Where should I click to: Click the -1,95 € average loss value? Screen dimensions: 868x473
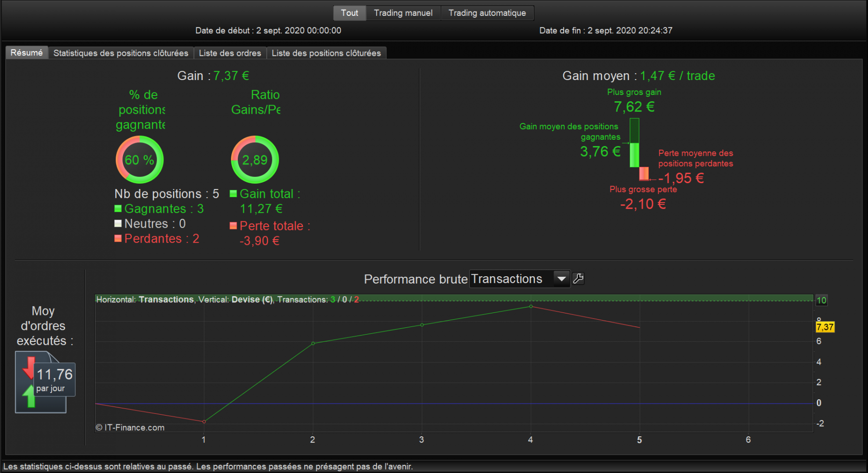[x=681, y=178]
